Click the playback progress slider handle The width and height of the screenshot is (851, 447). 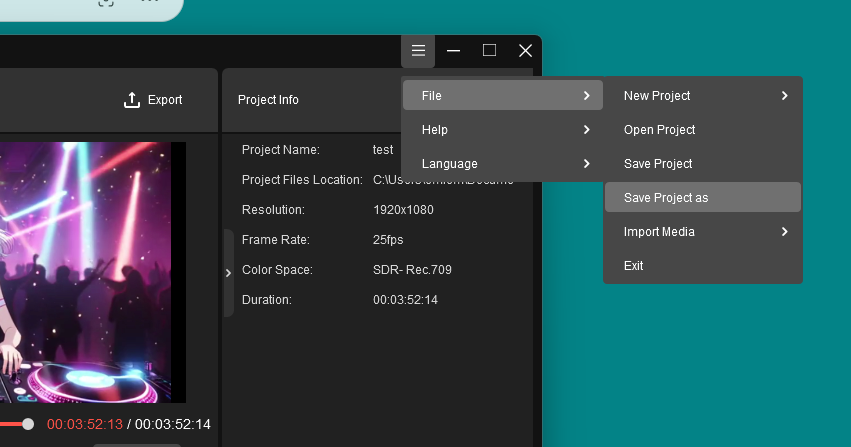[28, 424]
